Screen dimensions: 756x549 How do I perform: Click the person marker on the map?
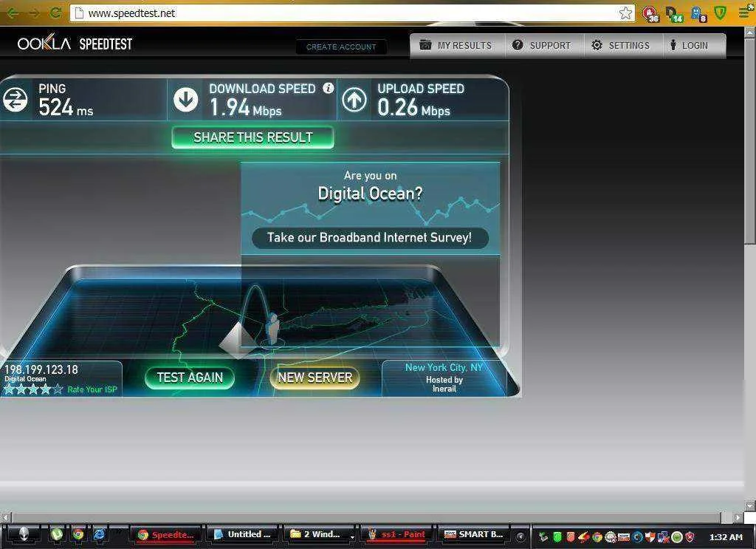point(272,327)
